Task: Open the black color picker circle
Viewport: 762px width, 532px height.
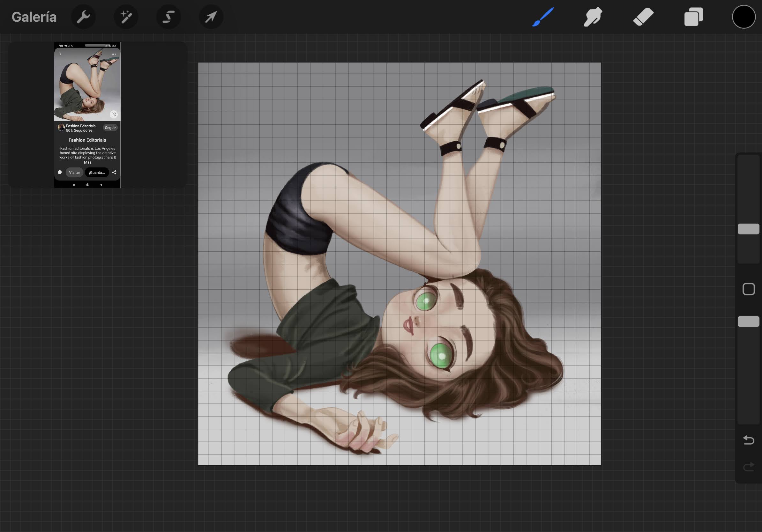Action: coord(744,17)
